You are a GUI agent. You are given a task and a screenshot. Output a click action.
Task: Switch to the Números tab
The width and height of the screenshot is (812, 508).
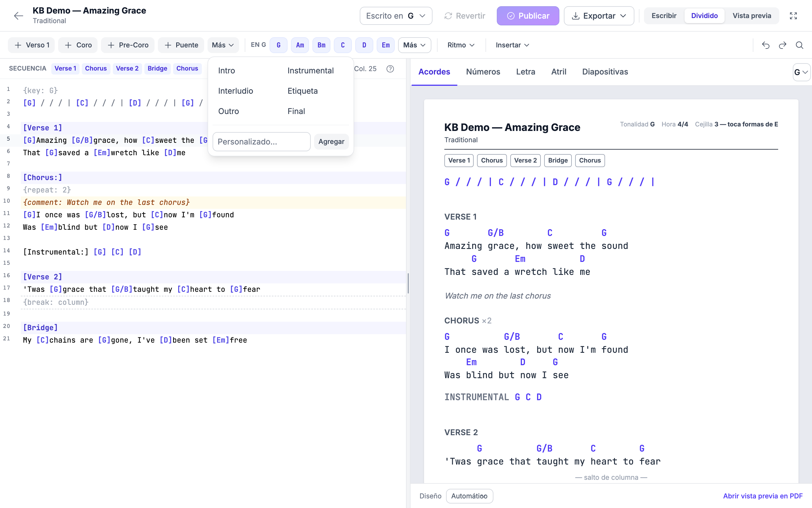click(x=483, y=72)
